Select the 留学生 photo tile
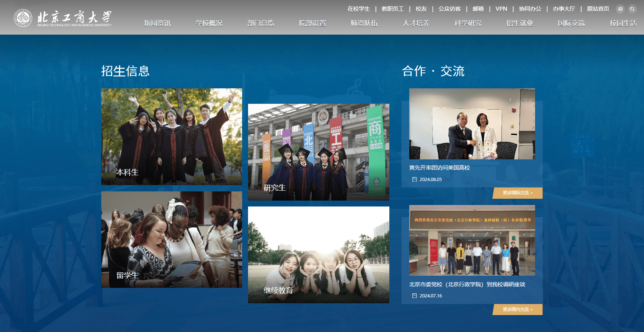 point(171,239)
